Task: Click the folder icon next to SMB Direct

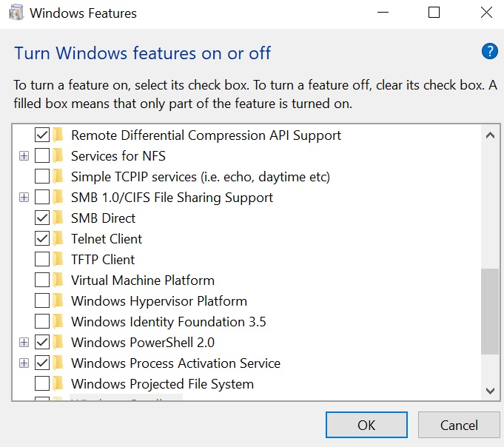Action: coord(58,218)
